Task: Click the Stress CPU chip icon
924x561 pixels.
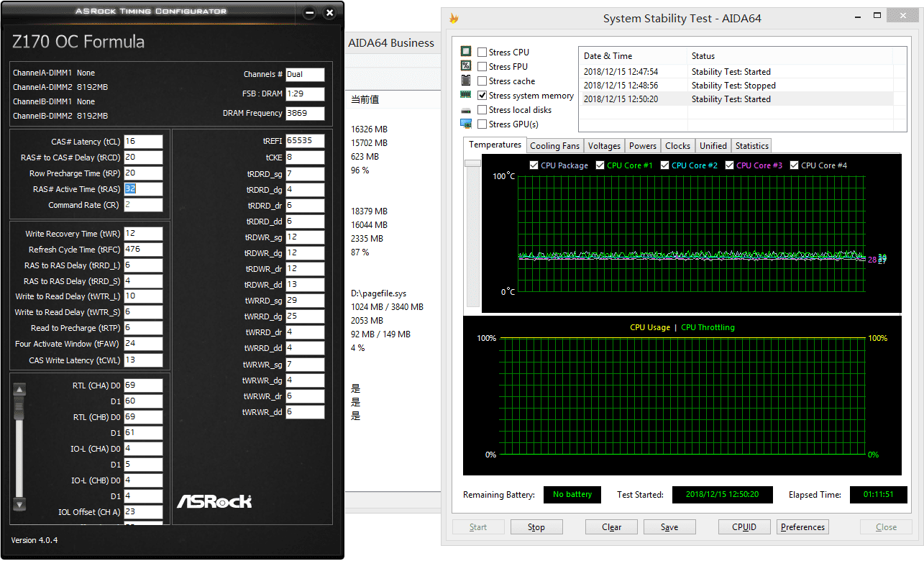Action: [x=466, y=52]
